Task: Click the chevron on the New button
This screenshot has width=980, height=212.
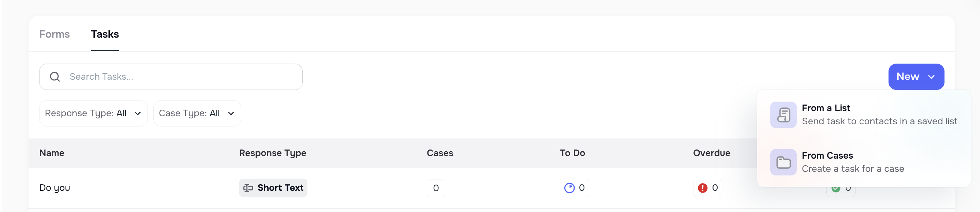Action: pos(931,77)
